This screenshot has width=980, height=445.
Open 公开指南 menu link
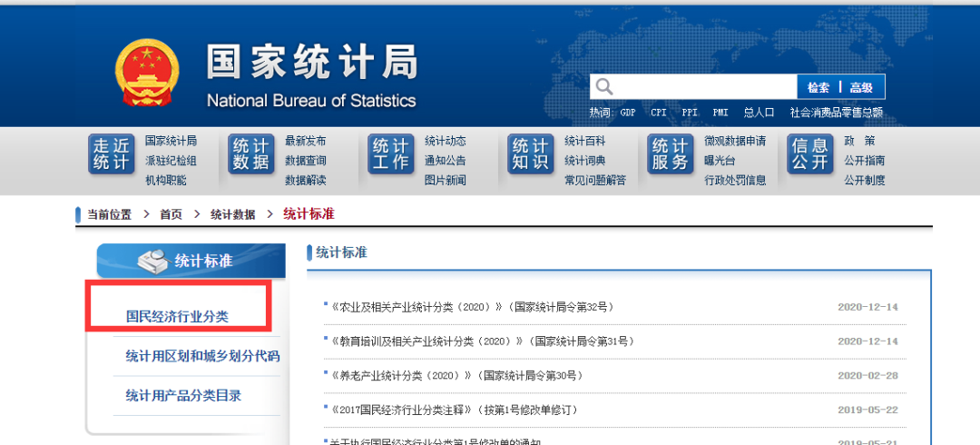(x=865, y=161)
